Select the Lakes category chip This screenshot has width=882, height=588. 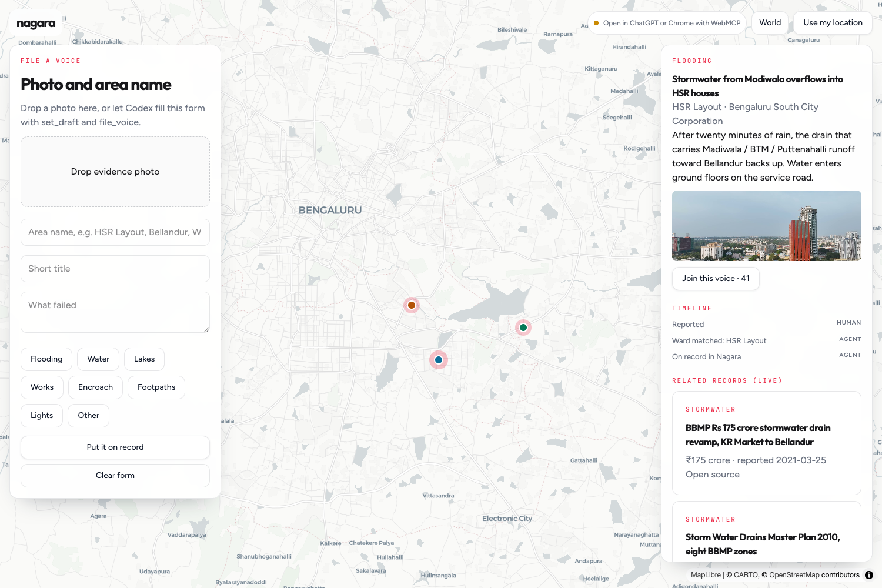coord(144,359)
